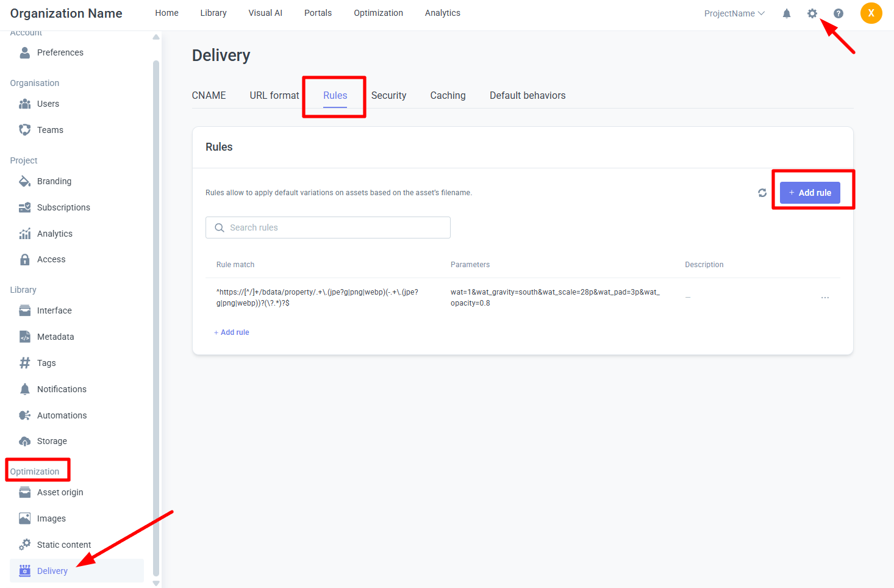This screenshot has width=894, height=588.
Task: Click the Storage cloud icon
Action: tap(24, 441)
